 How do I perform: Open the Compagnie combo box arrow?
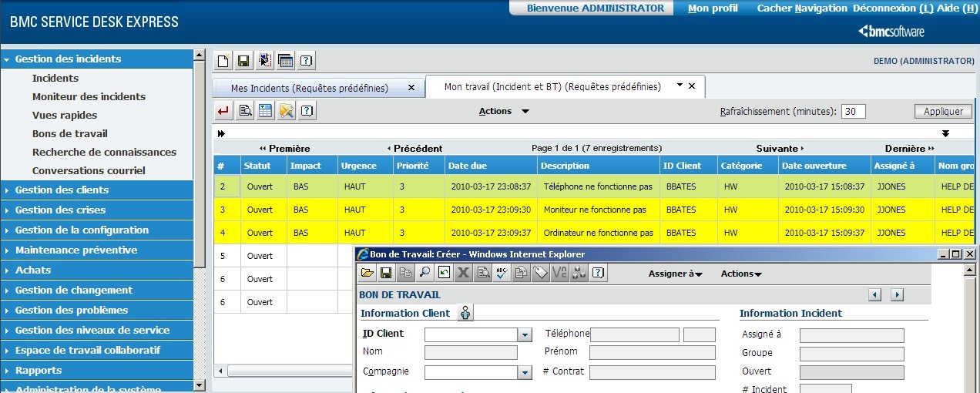point(525,372)
